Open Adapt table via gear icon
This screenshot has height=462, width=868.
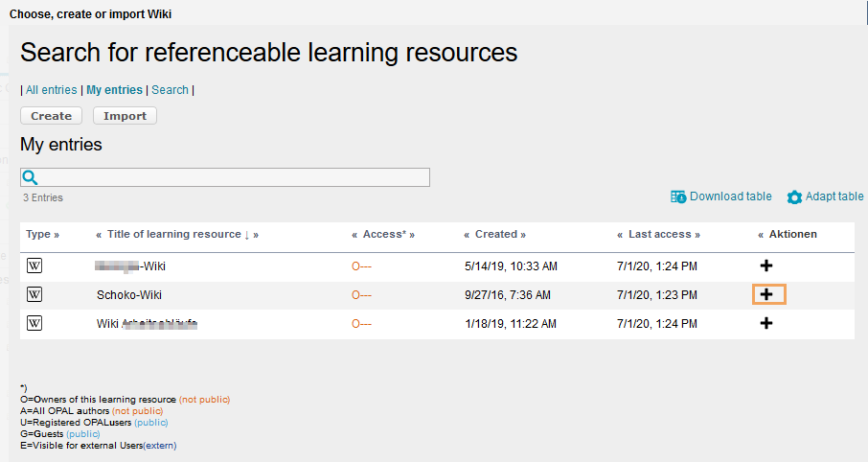[x=794, y=197]
